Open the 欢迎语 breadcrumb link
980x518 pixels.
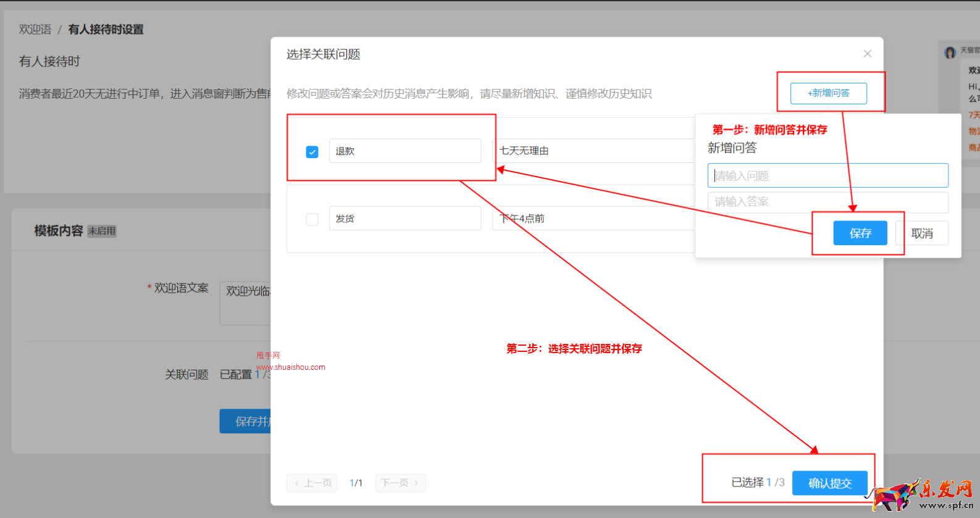[x=35, y=30]
